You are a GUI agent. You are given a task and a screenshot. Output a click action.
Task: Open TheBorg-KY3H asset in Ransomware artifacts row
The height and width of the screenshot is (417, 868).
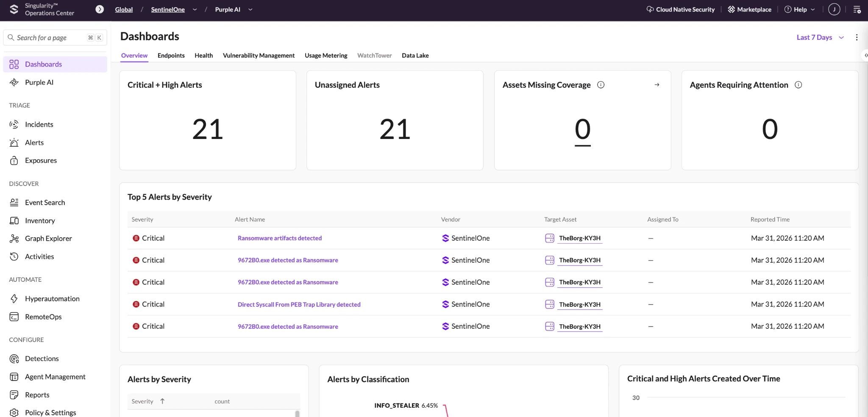(x=579, y=238)
